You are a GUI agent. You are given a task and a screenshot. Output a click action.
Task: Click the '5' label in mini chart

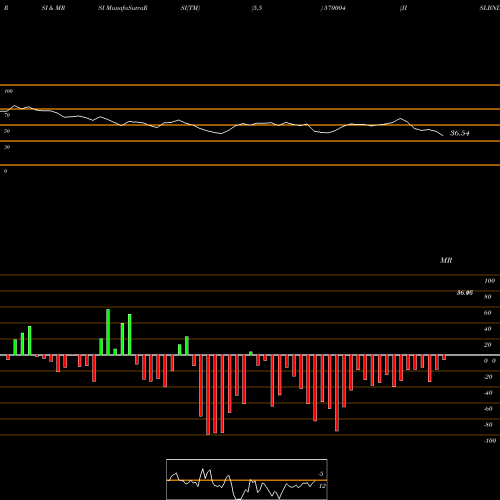[x=321, y=474]
